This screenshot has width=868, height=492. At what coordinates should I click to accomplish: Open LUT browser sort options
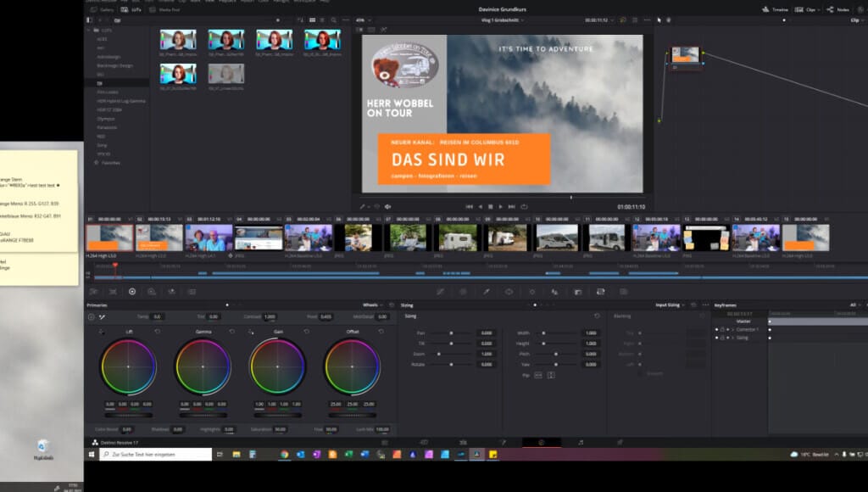tap(300, 20)
